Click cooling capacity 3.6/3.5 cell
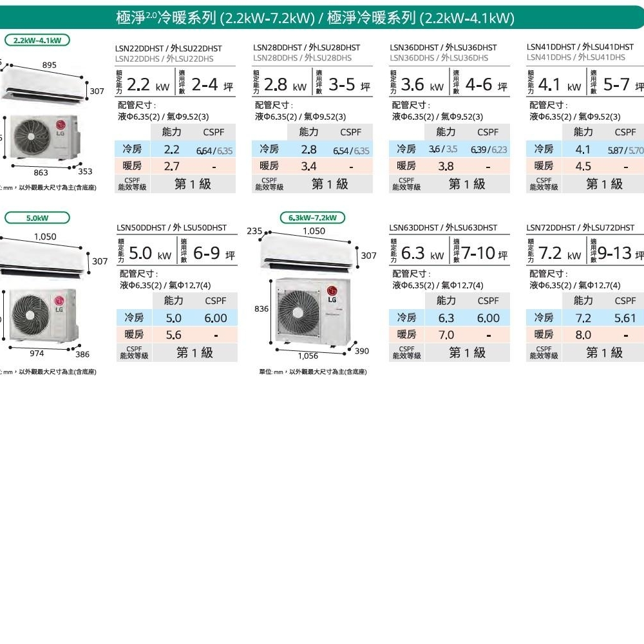The width and height of the screenshot is (644, 644). pos(443,149)
